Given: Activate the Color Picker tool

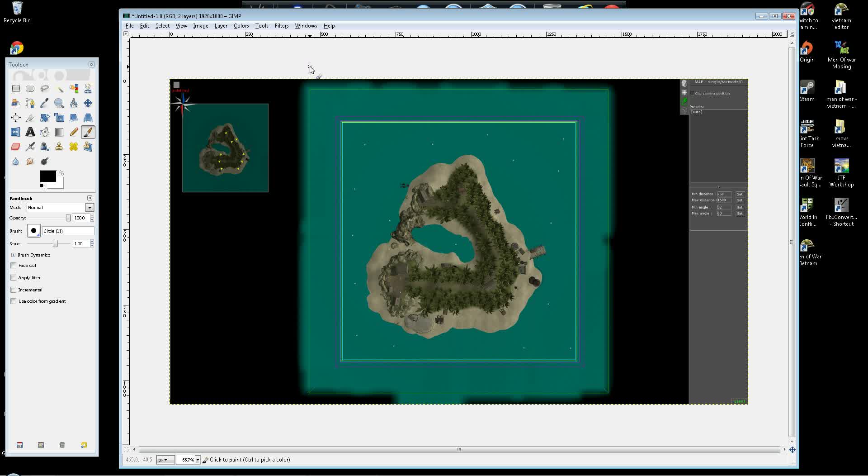Looking at the screenshot, I should tap(45, 103).
